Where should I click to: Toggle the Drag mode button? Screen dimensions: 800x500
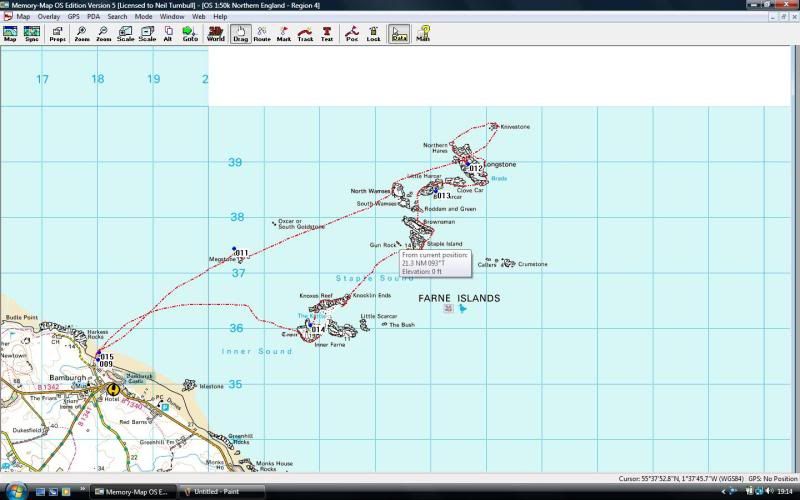tap(240, 33)
